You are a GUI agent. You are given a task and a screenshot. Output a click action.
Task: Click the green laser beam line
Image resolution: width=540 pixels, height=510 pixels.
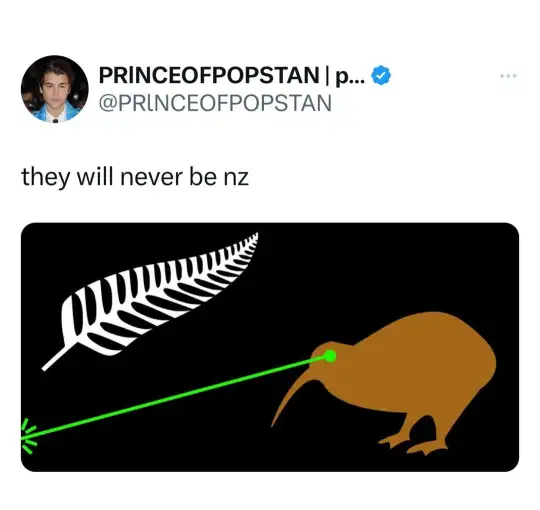pyautogui.click(x=172, y=398)
